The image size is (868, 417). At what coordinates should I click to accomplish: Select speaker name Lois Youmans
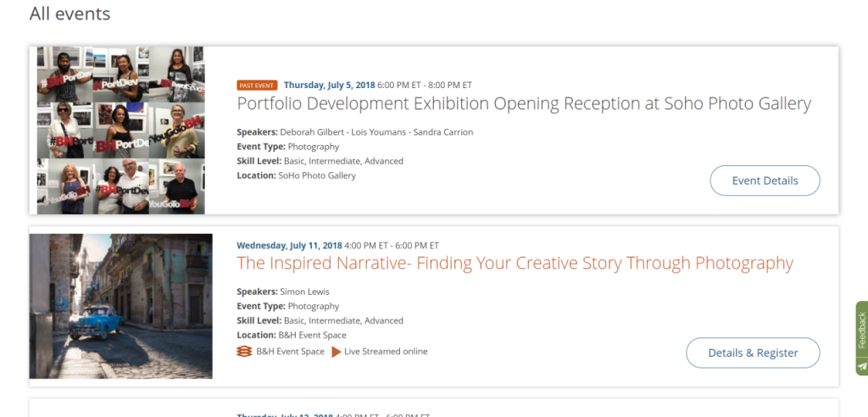click(380, 132)
